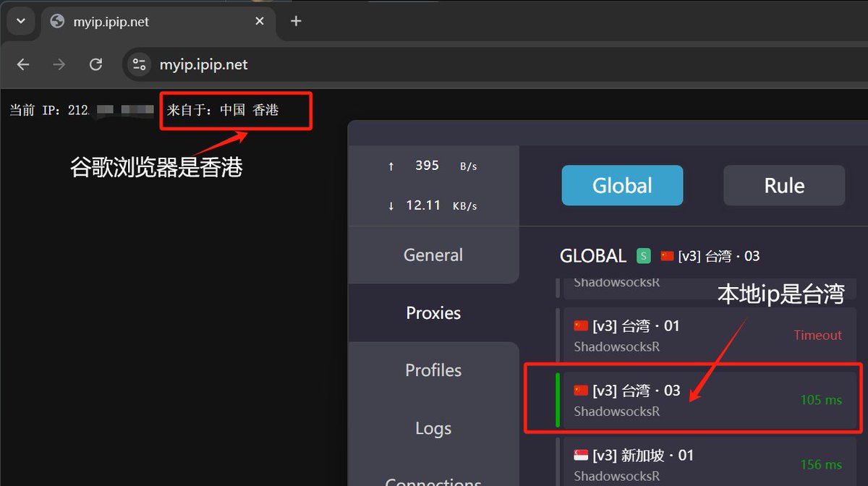The width and height of the screenshot is (868, 486).
Task: Click the upload speed arrow icon
Action: (391, 166)
